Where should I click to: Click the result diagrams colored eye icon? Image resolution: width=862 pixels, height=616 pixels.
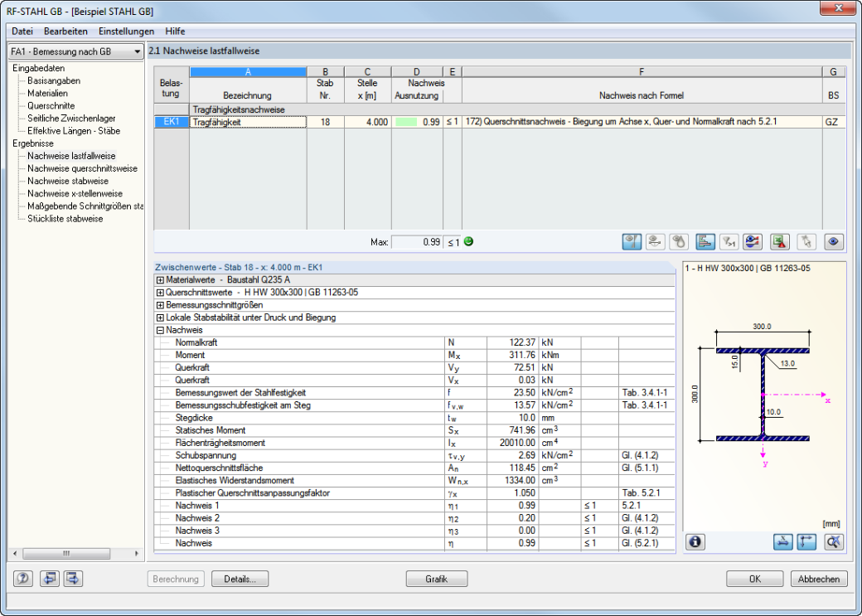coord(752,241)
